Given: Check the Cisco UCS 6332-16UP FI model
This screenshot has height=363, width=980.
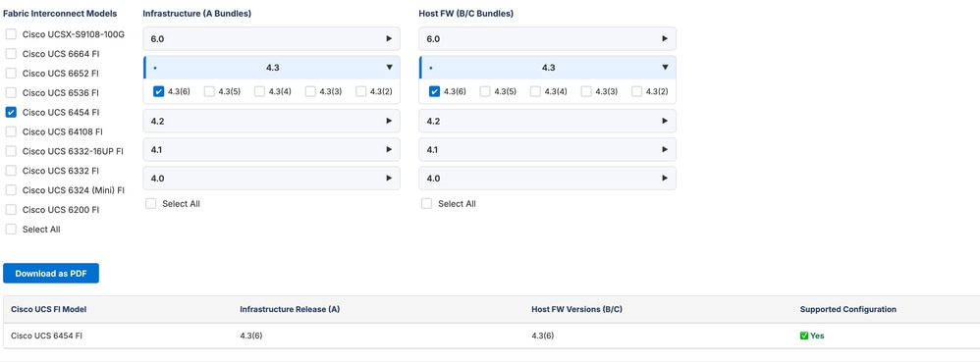Looking at the screenshot, I should click(11, 151).
